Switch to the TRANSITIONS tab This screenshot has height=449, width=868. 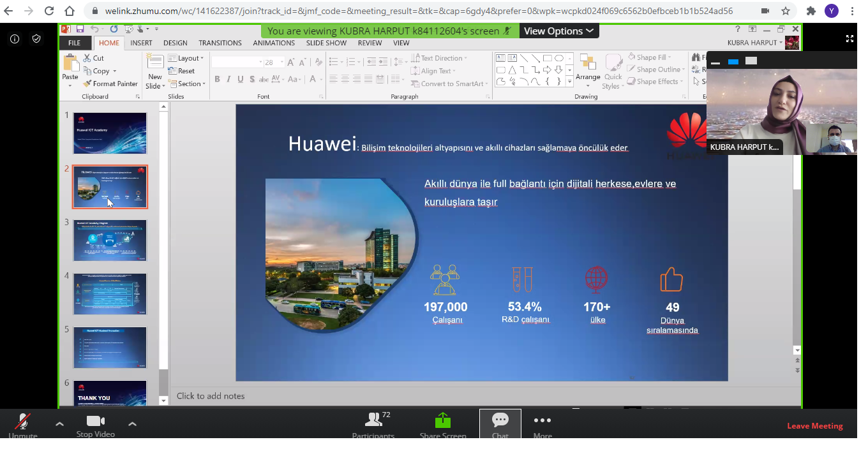click(x=220, y=43)
